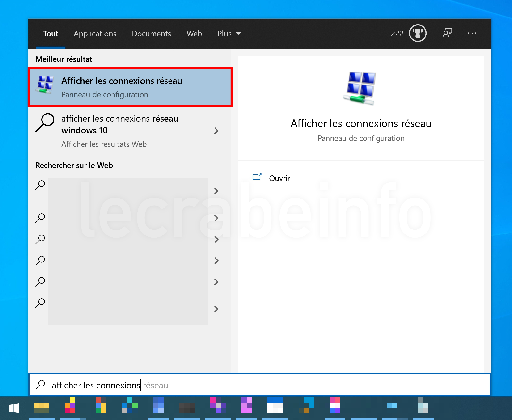Click the magnifier icon in search box
This screenshot has width=512, height=420.
click(40, 385)
